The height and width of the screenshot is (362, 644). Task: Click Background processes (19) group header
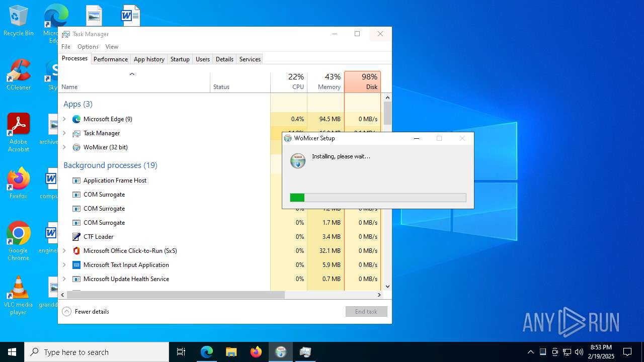click(x=110, y=165)
